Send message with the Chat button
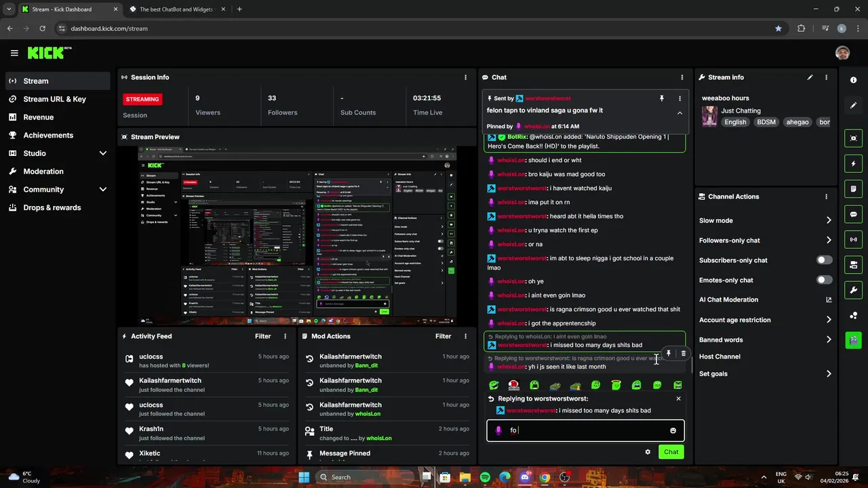The height and width of the screenshot is (488, 868). 671,452
